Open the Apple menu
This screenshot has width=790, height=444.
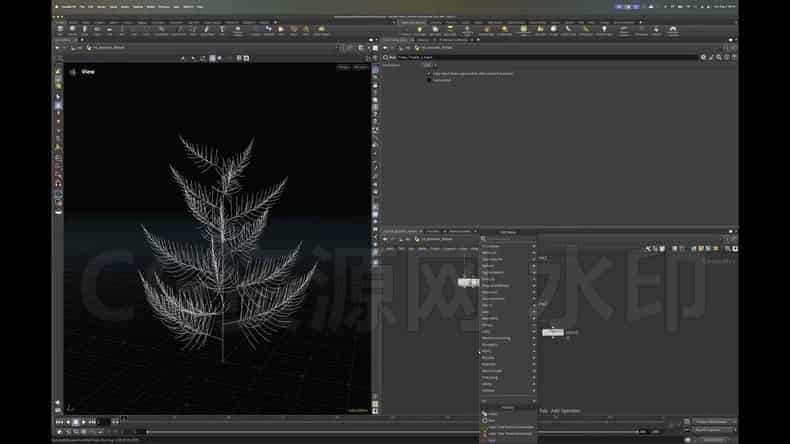click(57, 7)
